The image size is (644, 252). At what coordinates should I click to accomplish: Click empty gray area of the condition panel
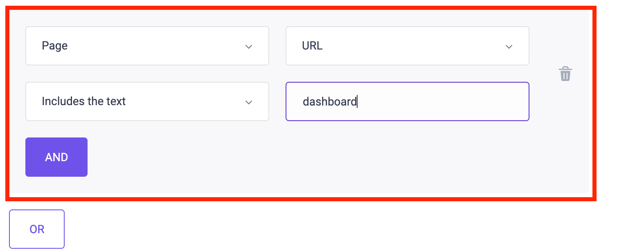tap(327, 160)
